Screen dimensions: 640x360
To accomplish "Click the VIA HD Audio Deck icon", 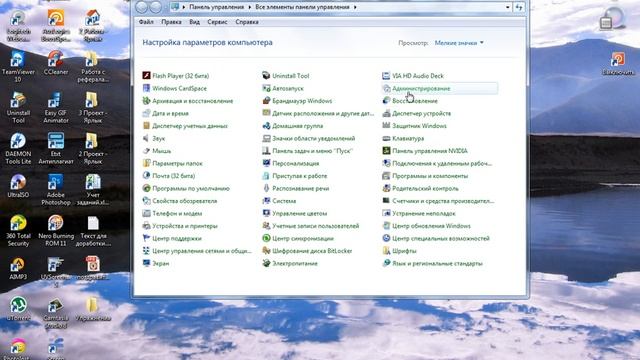I will tap(386, 76).
